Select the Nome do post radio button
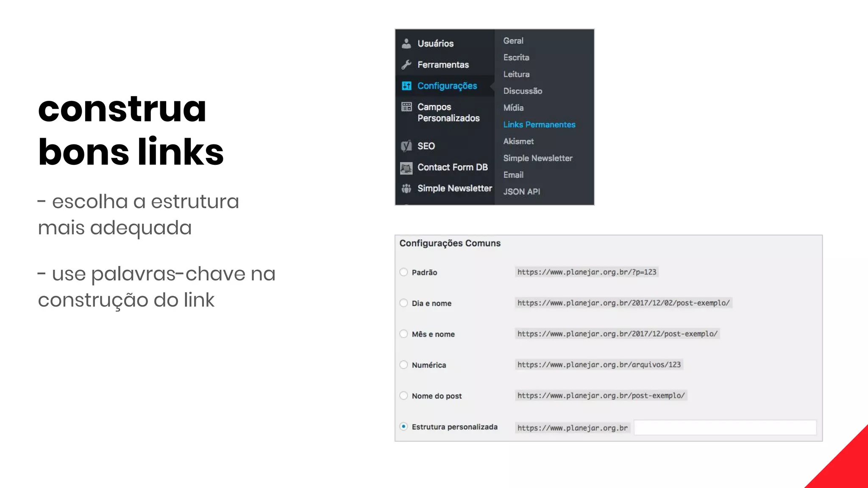 tap(403, 396)
